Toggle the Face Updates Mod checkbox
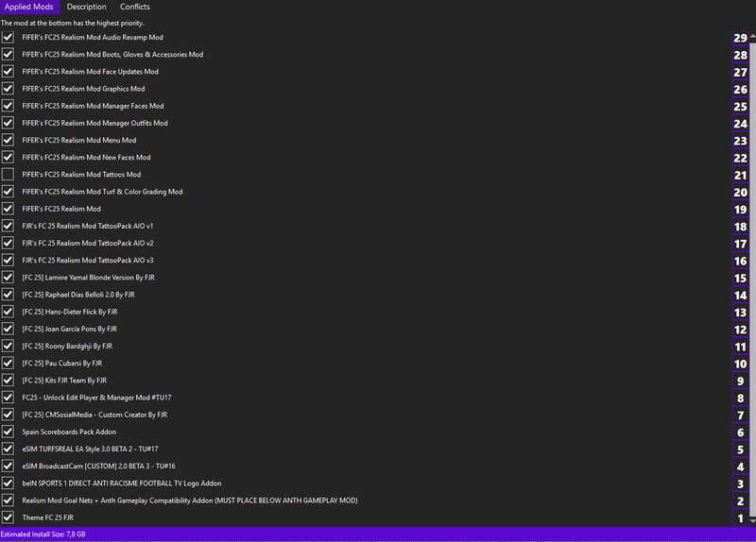The height and width of the screenshot is (542, 756). (x=8, y=72)
